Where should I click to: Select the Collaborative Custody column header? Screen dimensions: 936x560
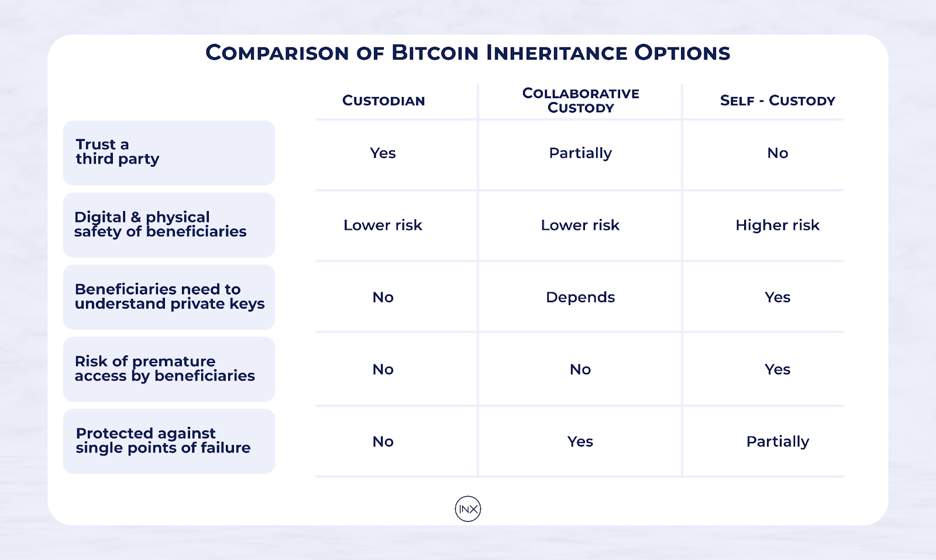580,101
